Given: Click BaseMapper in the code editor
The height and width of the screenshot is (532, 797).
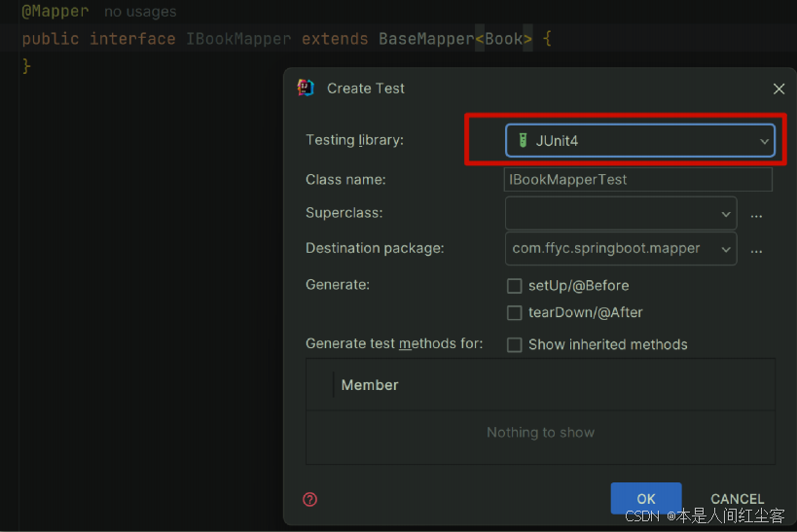Looking at the screenshot, I should click(x=426, y=39).
